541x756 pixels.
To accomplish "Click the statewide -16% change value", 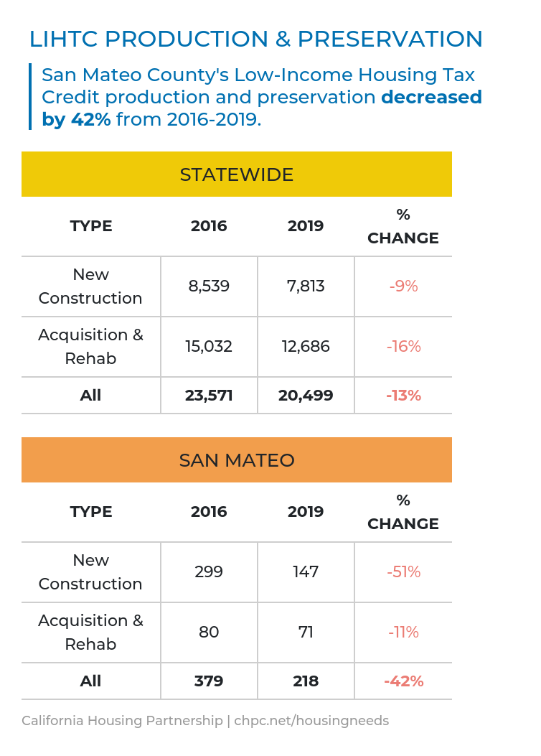I will [x=403, y=347].
